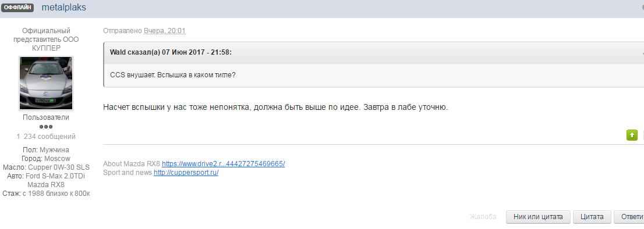Screen dimensions: 644x229
Task: Click the Цитата button
Action: (x=592, y=217)
